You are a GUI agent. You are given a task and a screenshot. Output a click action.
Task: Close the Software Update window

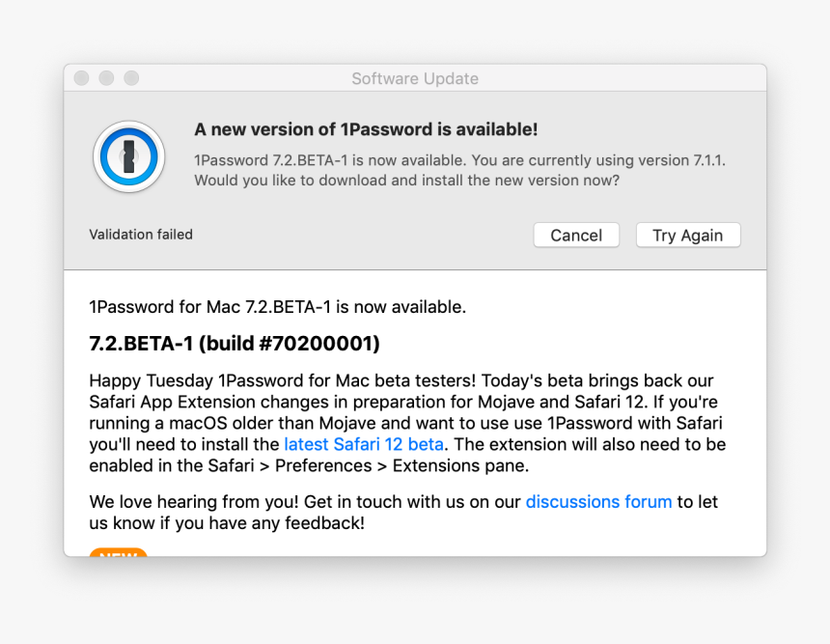[82, 78]
